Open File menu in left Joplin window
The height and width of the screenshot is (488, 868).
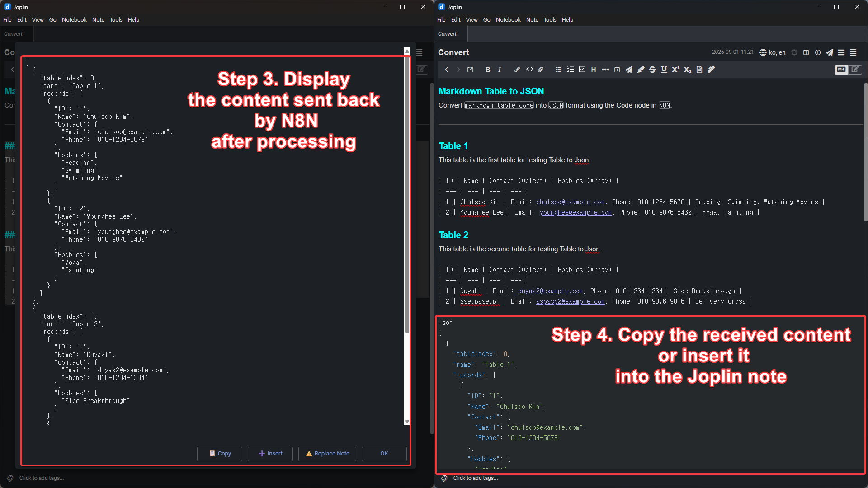click(7, 20)
